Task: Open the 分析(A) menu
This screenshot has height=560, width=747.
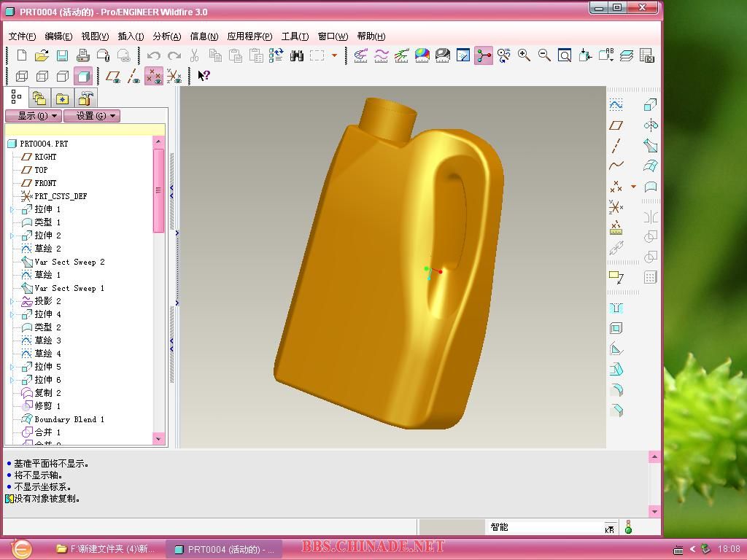Action: (x=166, y=36)
